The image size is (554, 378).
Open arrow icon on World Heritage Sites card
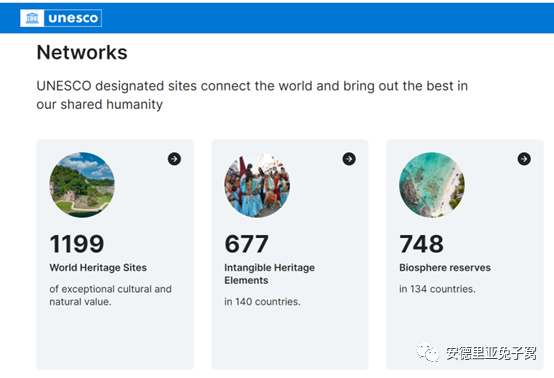coord(174,159)
